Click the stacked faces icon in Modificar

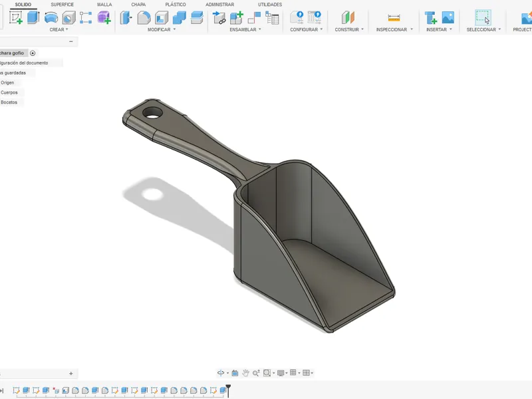197,18
